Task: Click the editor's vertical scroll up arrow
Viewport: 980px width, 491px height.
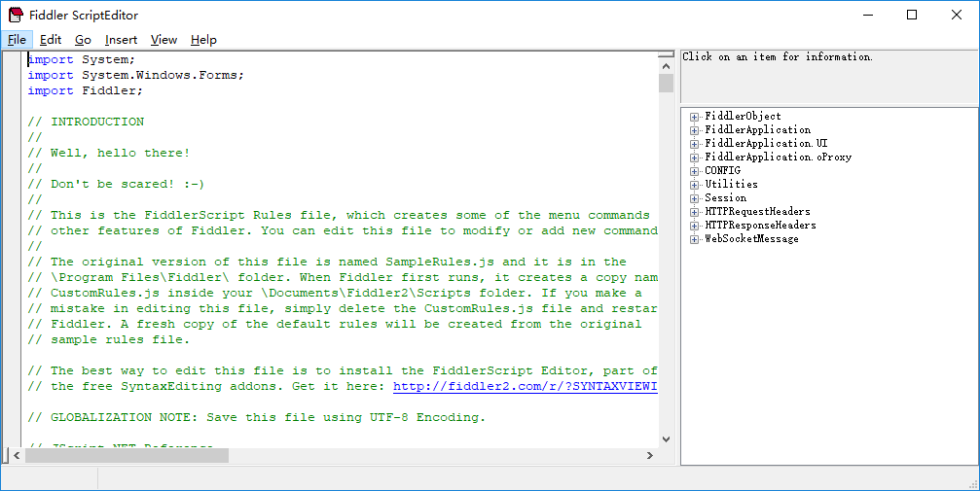Action: coord(667,66)
